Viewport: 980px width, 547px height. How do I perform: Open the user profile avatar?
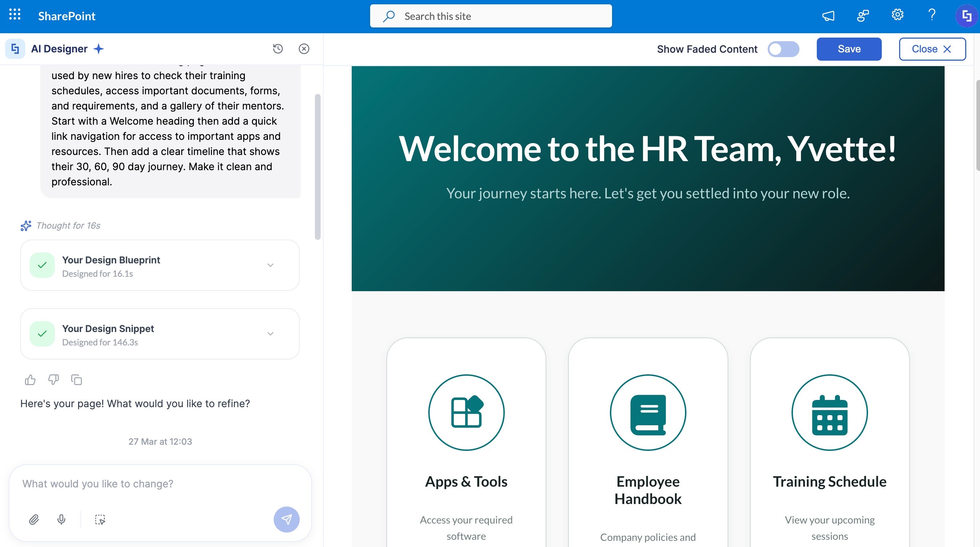point(966,16)
